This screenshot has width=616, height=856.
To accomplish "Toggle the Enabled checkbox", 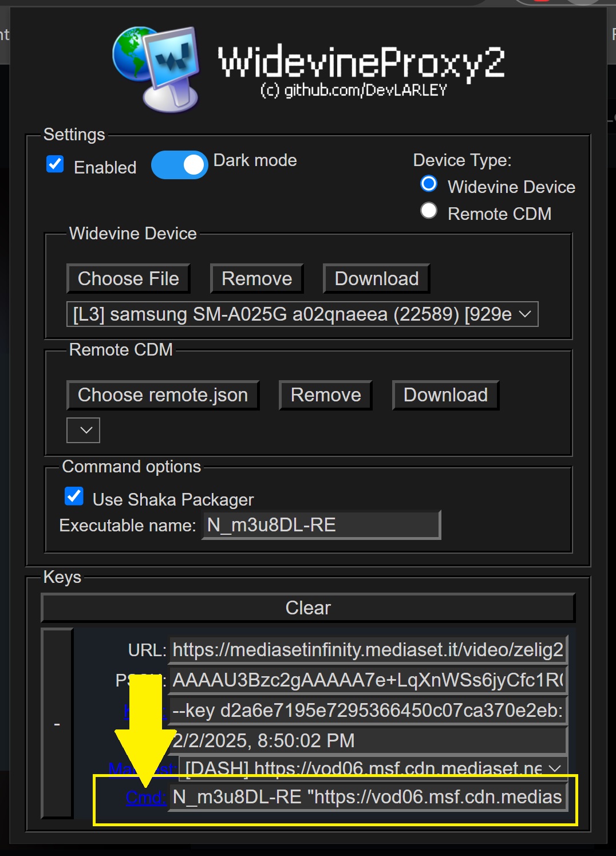I will click(x=55, y=164).
